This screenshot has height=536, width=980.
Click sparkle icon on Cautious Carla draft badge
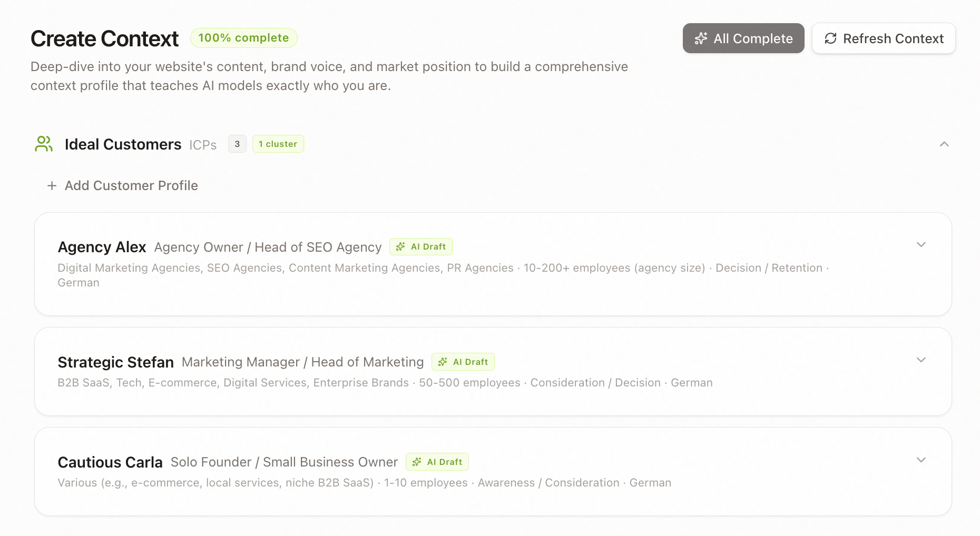pyautogui.click(x=417, y=462)
